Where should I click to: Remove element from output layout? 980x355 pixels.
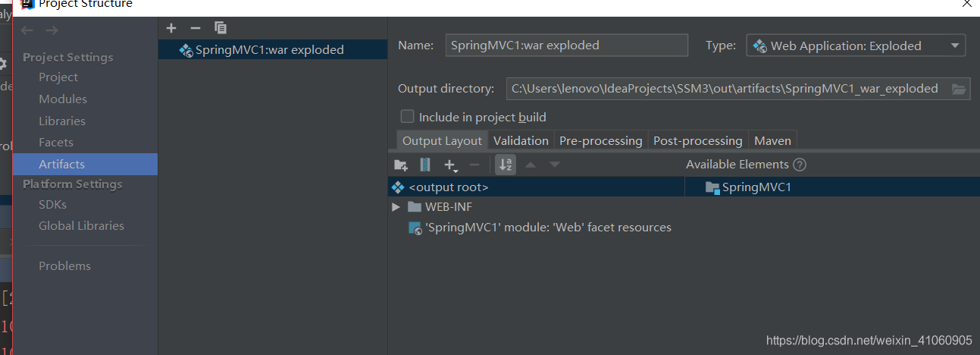click(x=474, y=165)
